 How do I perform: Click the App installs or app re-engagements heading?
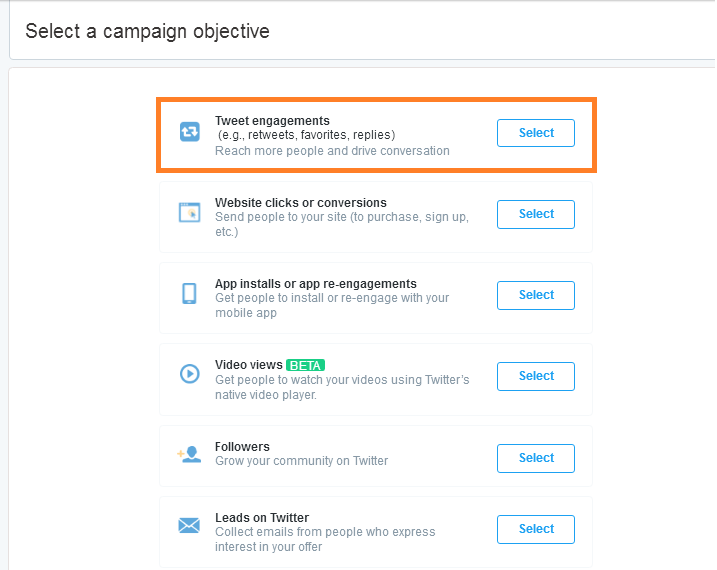click(316, 284)
